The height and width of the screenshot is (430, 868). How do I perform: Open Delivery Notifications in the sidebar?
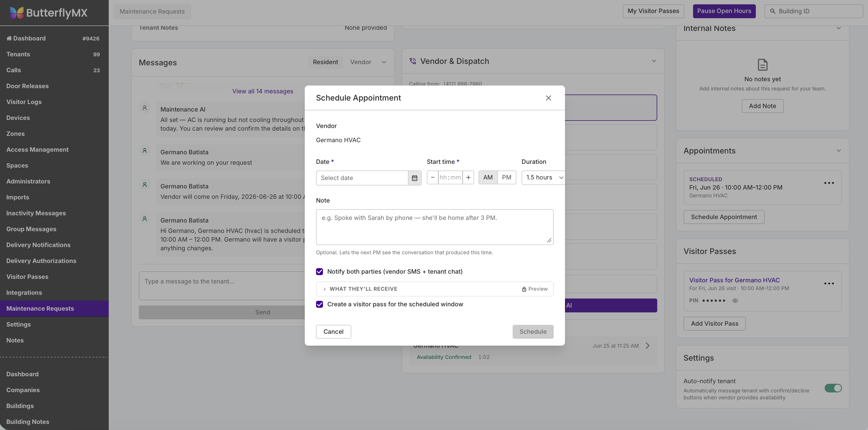(x=54, y=245)
